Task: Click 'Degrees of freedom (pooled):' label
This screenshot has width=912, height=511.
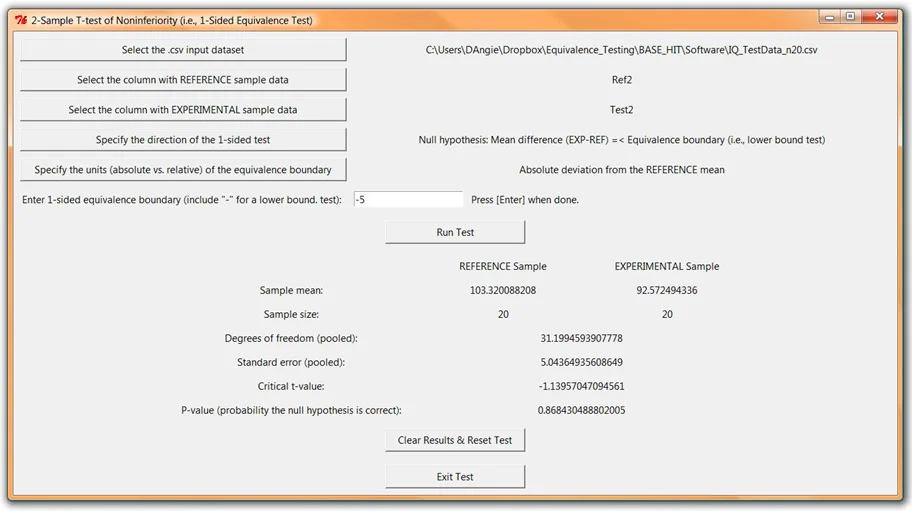Action: coord(291,338)
